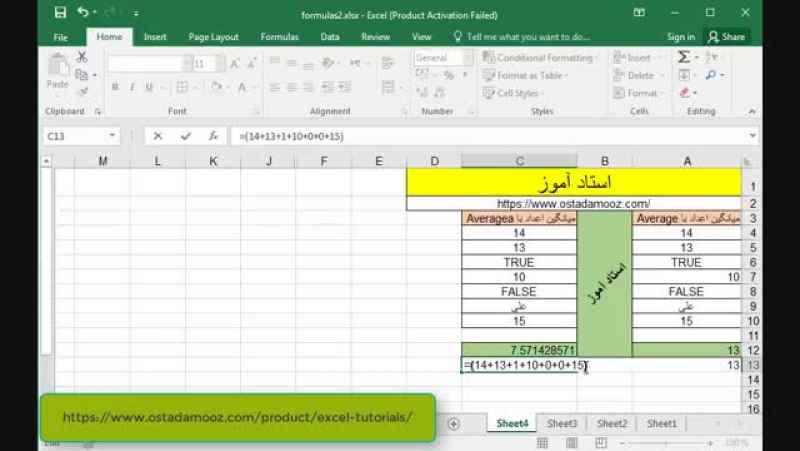This screenshot has width=800, height=451.
Task: Click the Delete cells button
Action: 638,76
